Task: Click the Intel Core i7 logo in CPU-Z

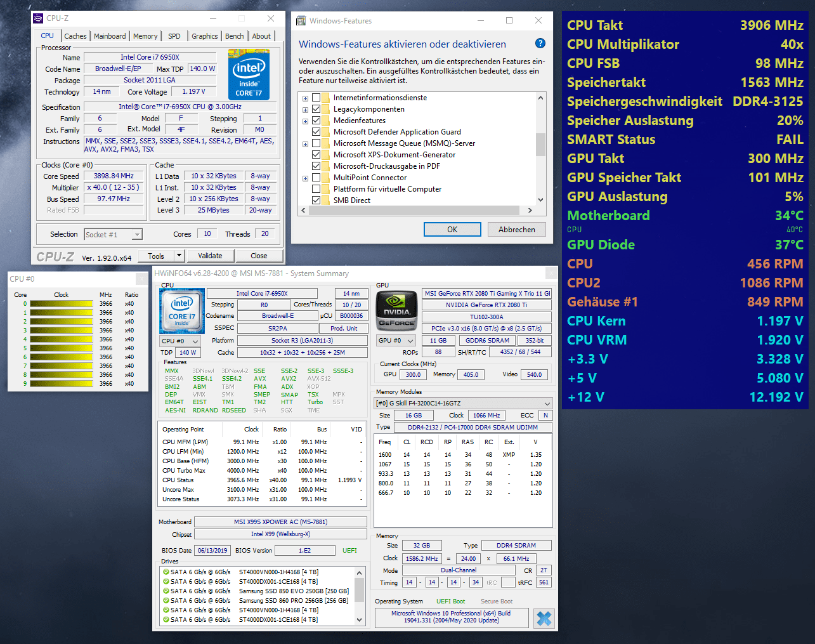Action: tap(249, 75)
